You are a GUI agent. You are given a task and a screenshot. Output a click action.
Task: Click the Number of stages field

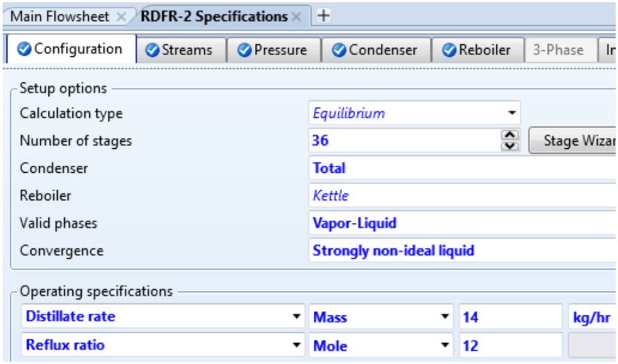pos(402,141)
